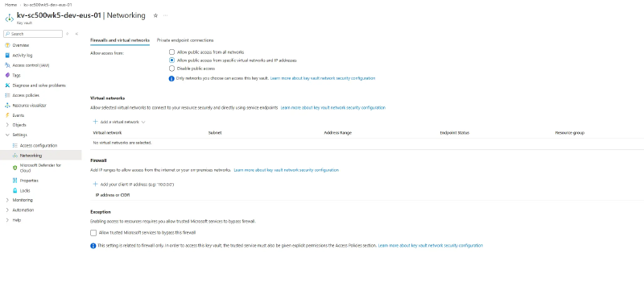The height and width of the screenshot is (291, 644).
Task: Click the IP address or CIDR field
Action: point(113,195)
